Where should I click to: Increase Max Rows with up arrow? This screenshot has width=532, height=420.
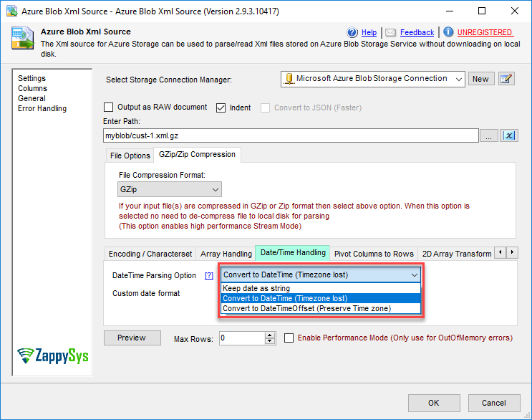pos(270,335)
